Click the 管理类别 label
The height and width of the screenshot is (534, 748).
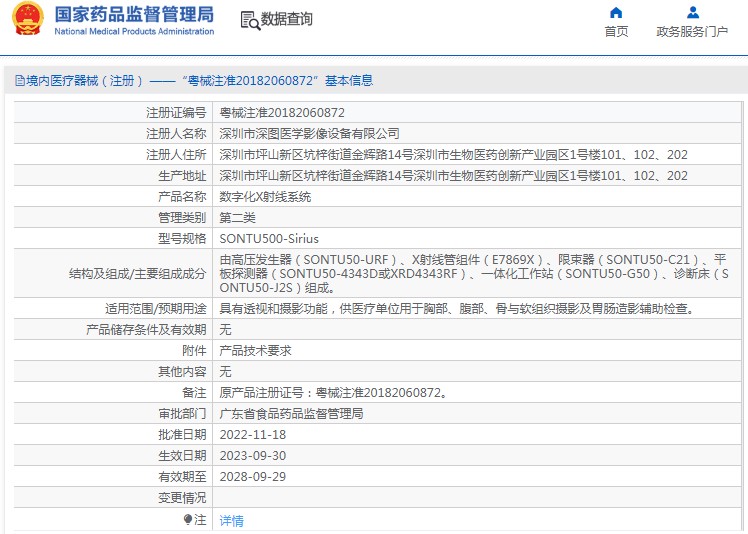[182, 218]
